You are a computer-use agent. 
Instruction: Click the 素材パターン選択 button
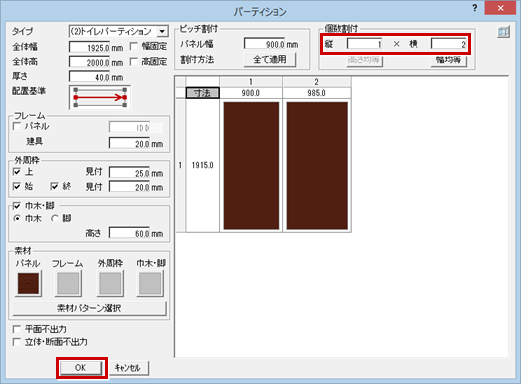(x=89, y=309)
